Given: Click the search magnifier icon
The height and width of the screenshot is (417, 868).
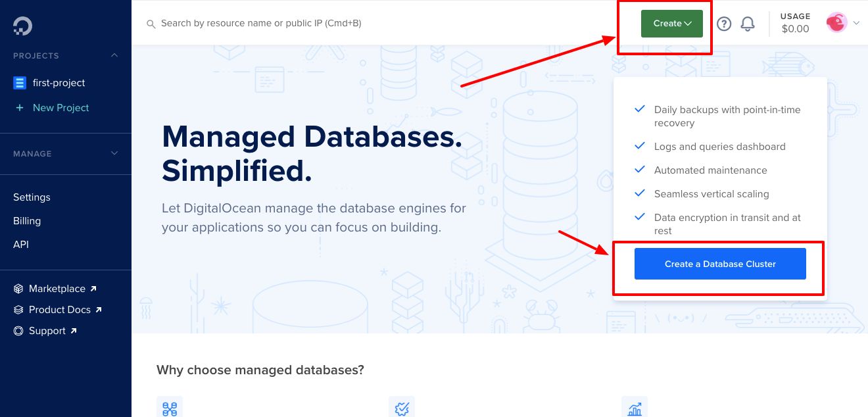Looking at the screenshot, I should (x=151, y=24).
